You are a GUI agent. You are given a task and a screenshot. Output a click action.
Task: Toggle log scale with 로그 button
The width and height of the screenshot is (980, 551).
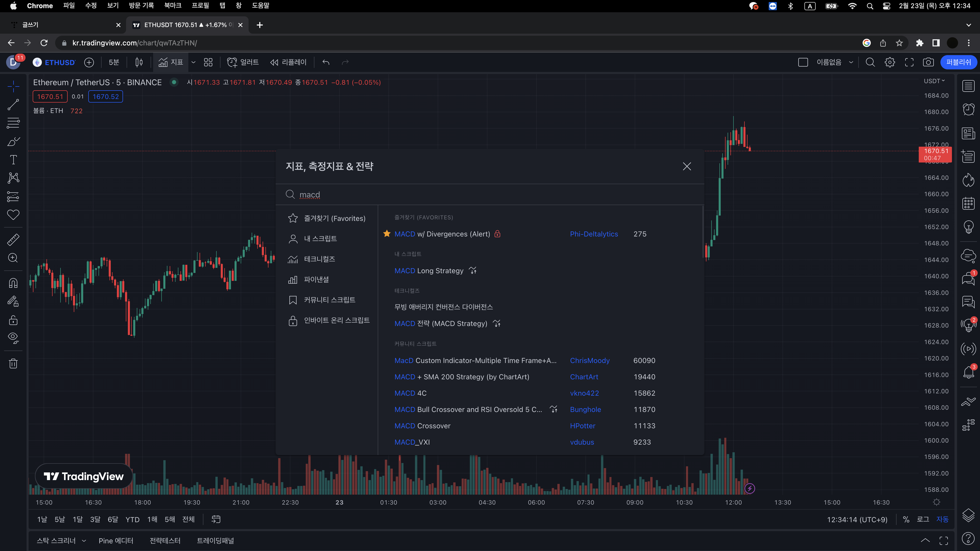(923, 519)
